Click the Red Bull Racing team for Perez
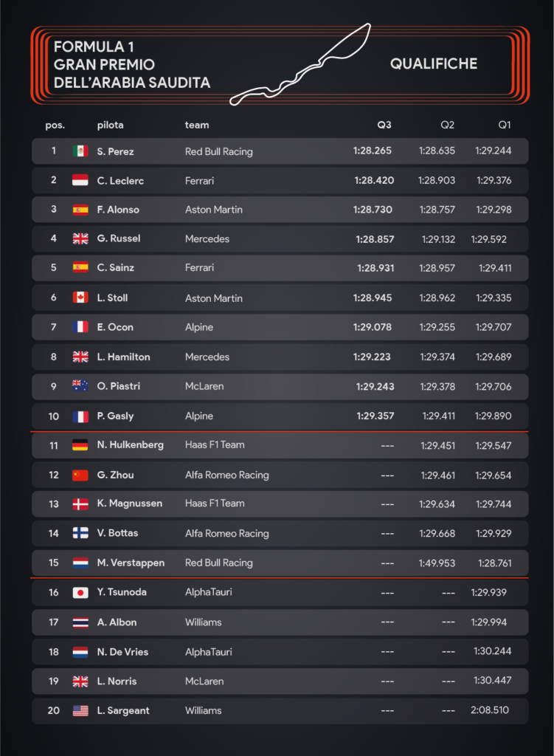Viewport: 554px width, 756px height. click(x=218, y=151)
